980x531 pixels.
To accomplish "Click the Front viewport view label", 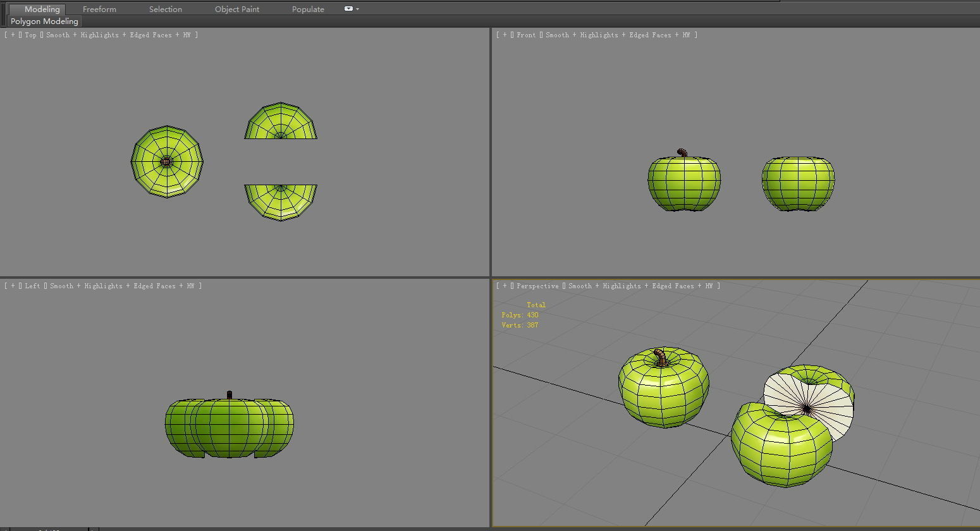I will click(525, 35).
